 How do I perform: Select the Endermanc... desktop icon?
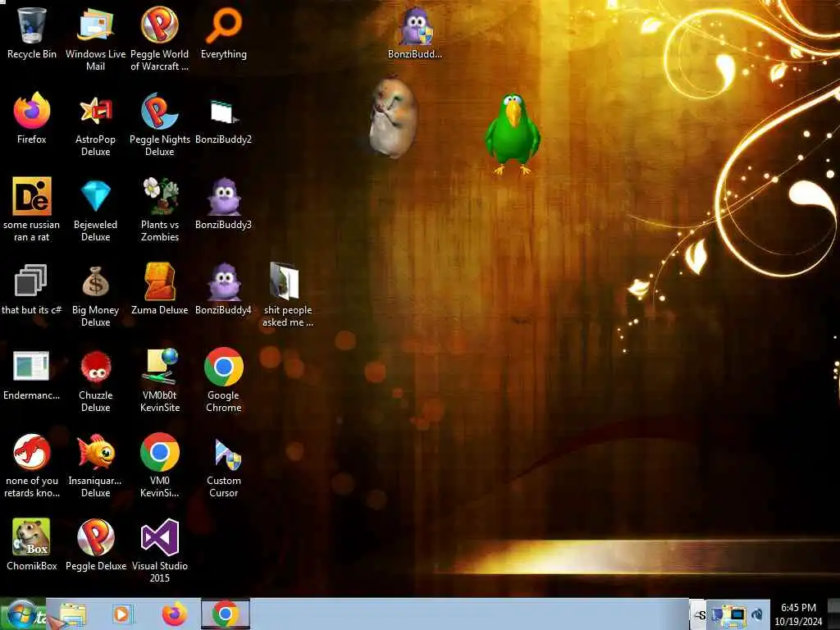pos(32,374)
